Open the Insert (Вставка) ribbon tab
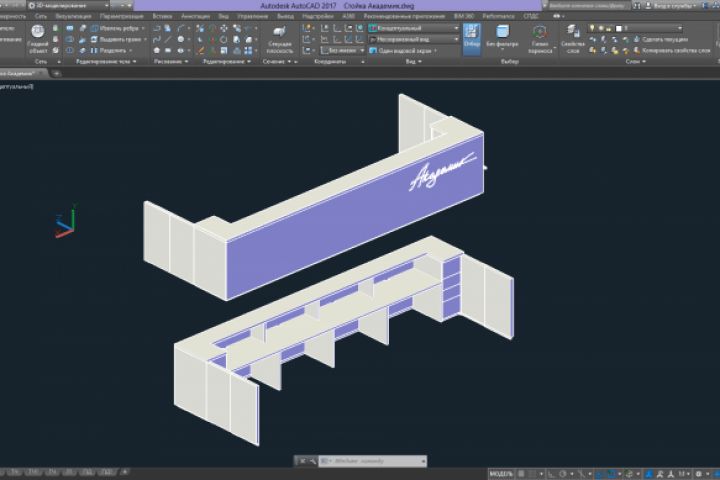Viewport: 720px width, 480px height. point(162,17)
